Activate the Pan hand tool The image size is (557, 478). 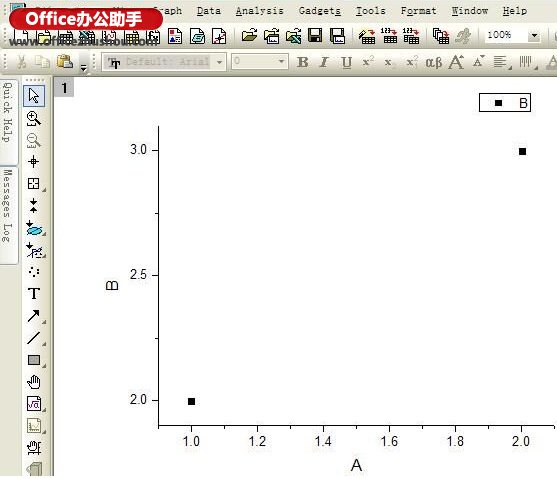point(34,382)
